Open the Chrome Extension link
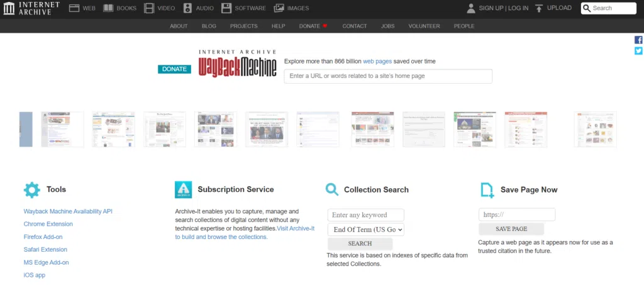The height and width of the screenshot is (285, 644). 48,224
